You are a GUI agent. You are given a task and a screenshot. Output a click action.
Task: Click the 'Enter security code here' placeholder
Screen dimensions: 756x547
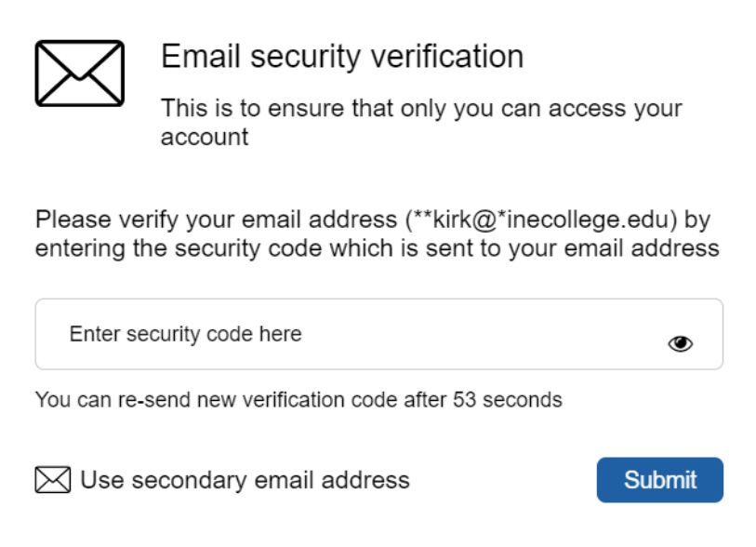coord(186,334)
